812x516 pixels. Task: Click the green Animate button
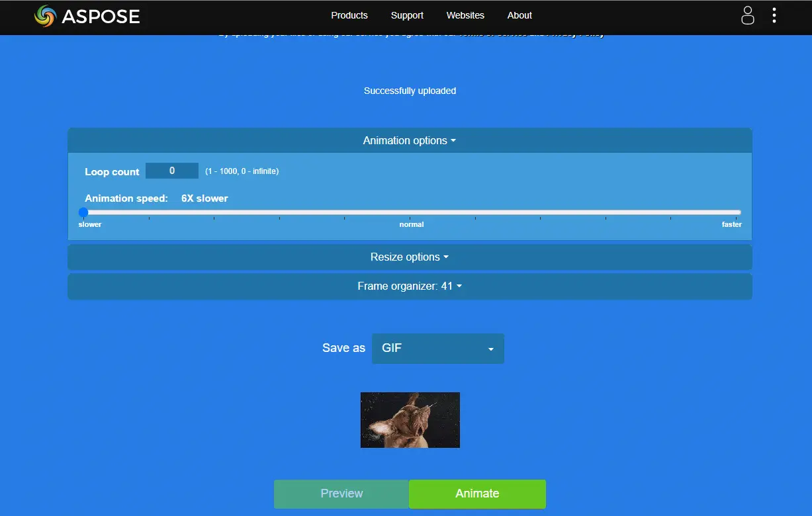click(x=477, y=494)
